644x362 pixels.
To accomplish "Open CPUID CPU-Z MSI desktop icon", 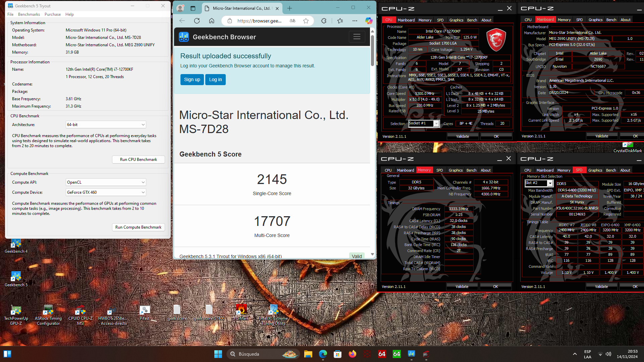I will pos(80,315).
